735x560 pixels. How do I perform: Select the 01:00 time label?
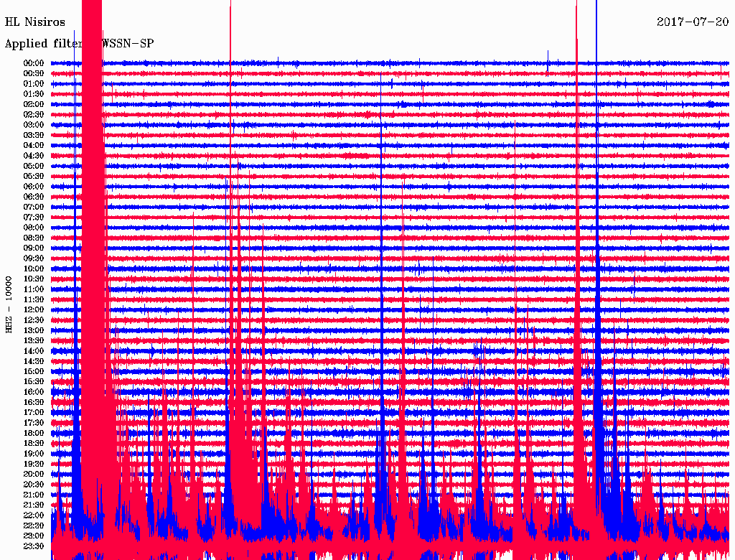pyautogui.click(x=34, y=83)
